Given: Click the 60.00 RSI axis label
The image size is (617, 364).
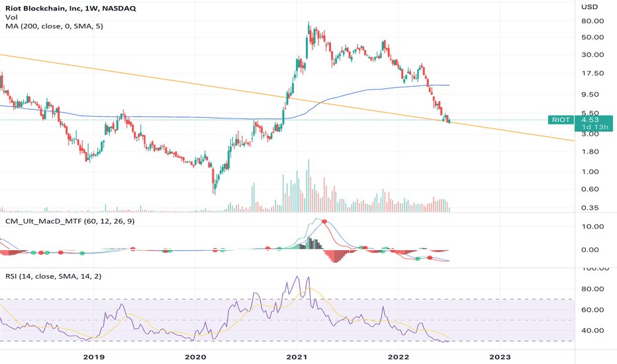Looking at the screenshot, I should pos(593,310).
